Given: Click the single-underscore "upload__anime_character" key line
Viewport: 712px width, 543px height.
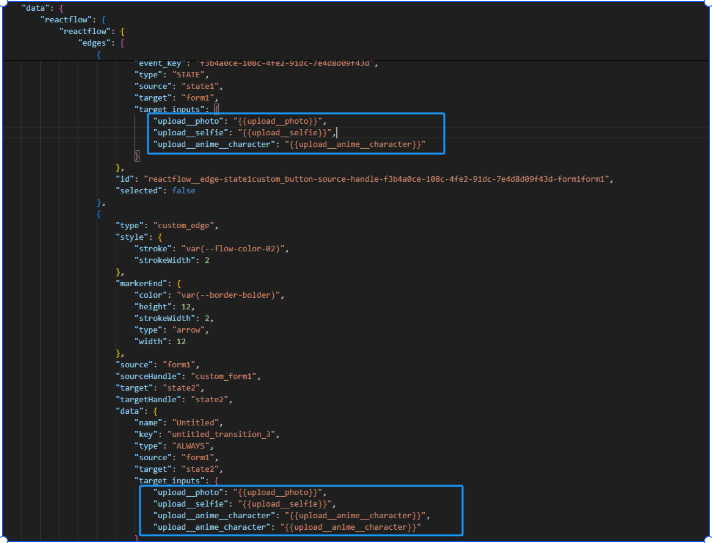Looking at the screenshot, I should pyautogui.click(x=287, y=527).
